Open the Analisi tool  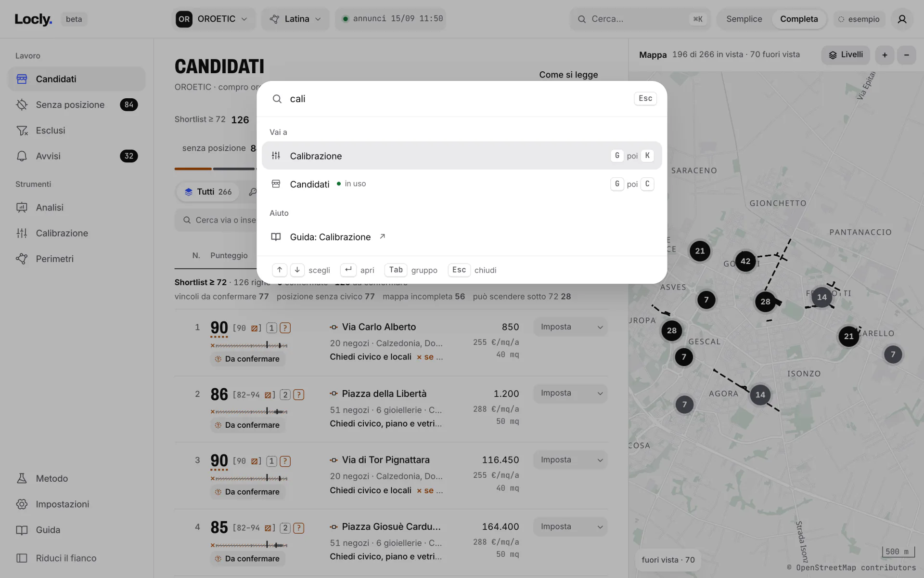pos(77,208)
